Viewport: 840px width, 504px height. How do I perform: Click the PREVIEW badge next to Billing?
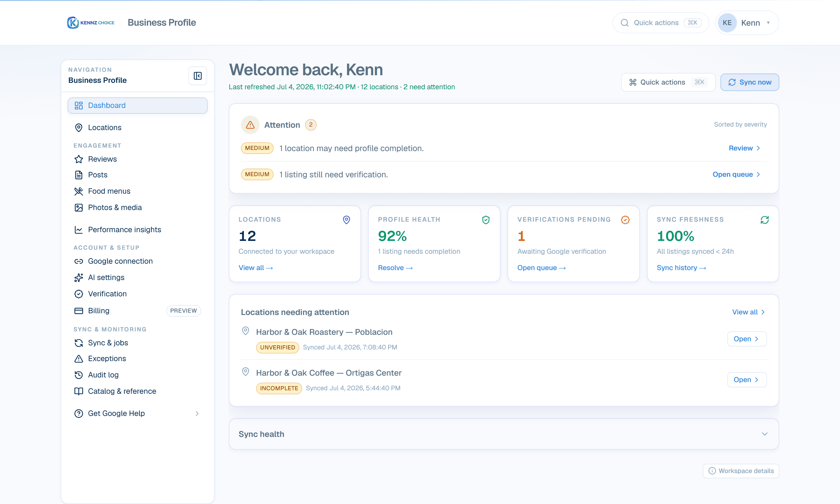pyautogui.click(x=183, y=310)
